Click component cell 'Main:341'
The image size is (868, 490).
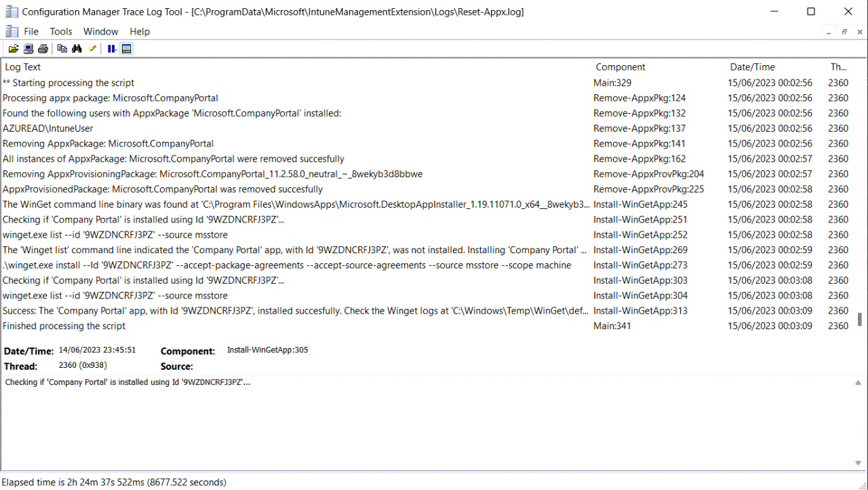coord(612,326)
